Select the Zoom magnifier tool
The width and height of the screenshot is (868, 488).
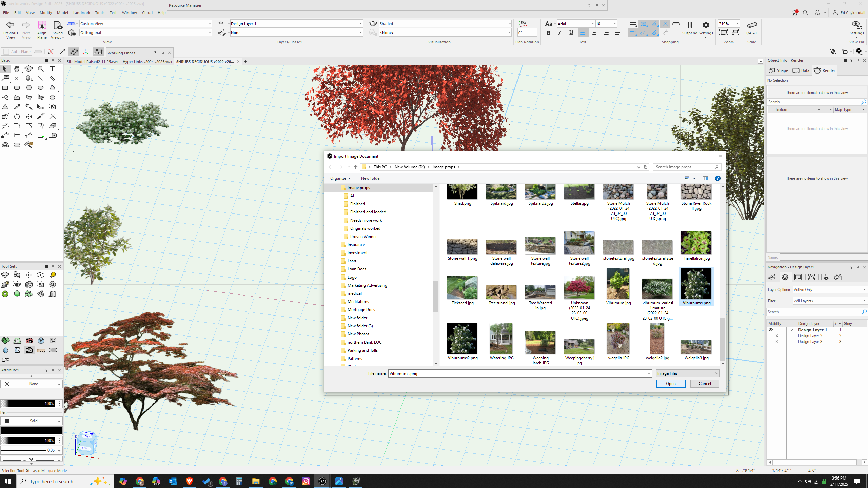(x=41, y=69)
